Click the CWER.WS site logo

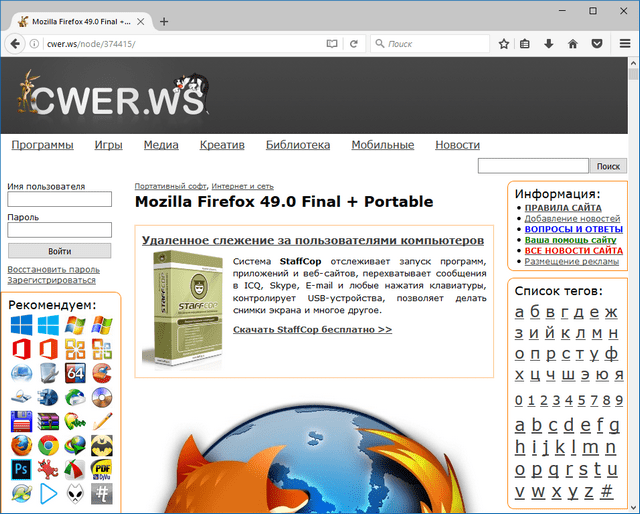(113, 94)
